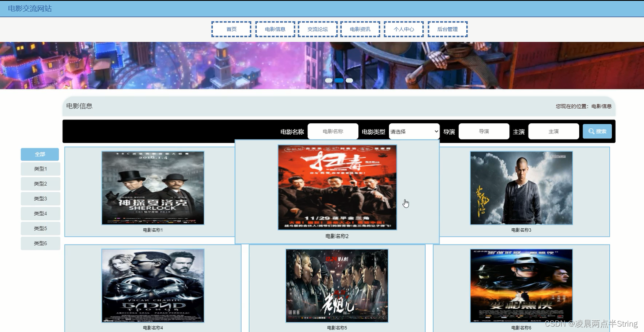The height and width of the screenshot is (332, 644).
Task: Open 后台管理 in navigation bar
Action: (447, 29)
